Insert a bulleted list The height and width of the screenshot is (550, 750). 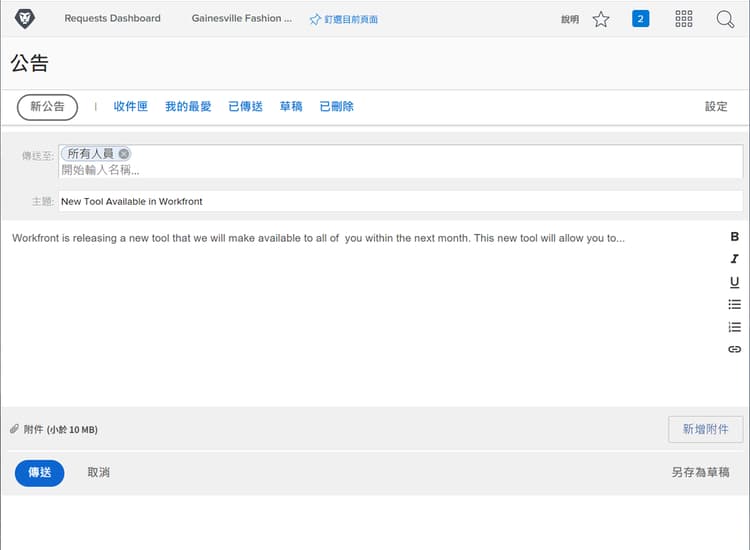tap(735, 304)
